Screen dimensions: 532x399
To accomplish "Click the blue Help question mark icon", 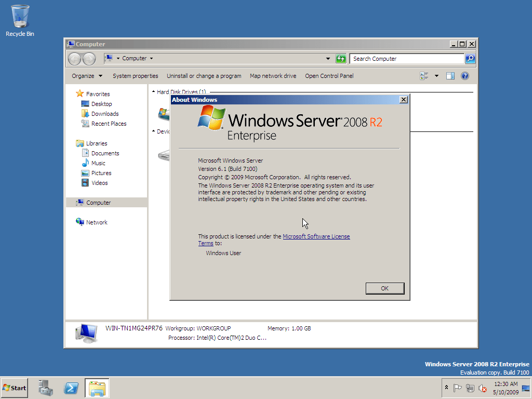I will 464,75.
